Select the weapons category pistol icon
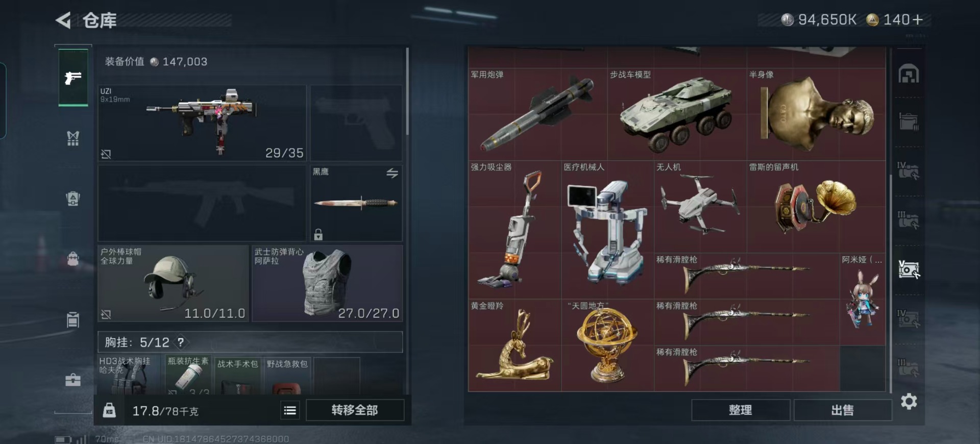Image resolution: width=980 pixels, height=444 pixels. click(x=73, y=78)
